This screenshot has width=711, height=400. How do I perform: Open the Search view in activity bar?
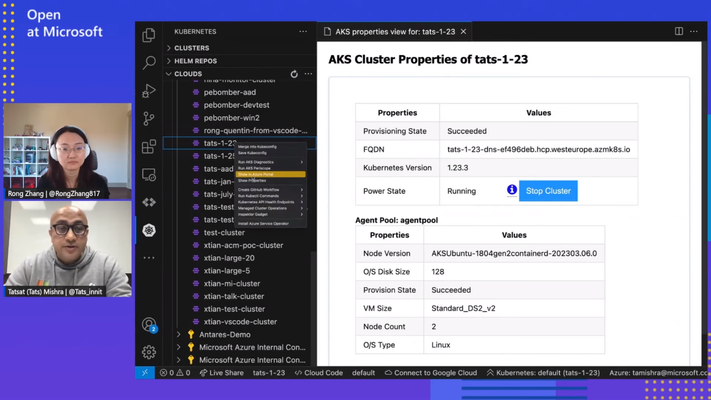click(149, 63)
